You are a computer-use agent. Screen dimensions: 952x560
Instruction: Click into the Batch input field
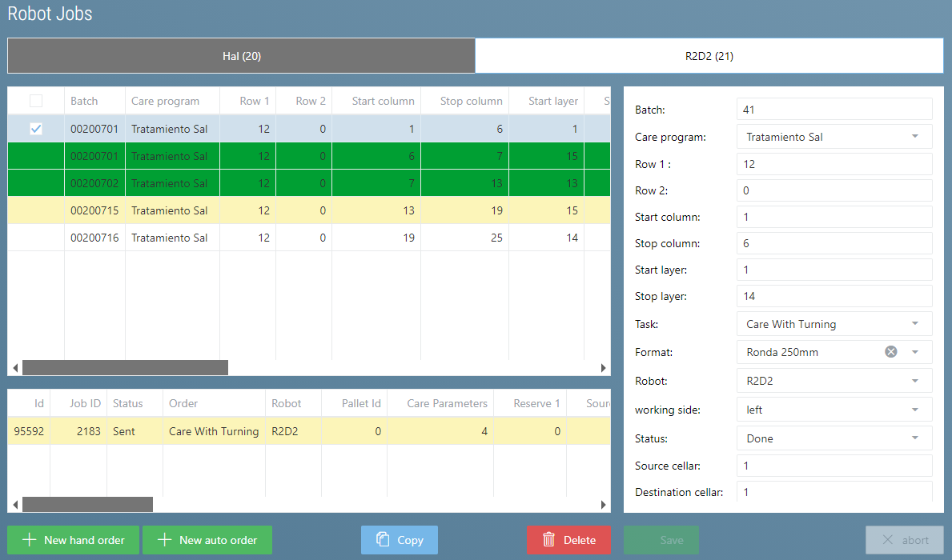[x=834, y=110]
